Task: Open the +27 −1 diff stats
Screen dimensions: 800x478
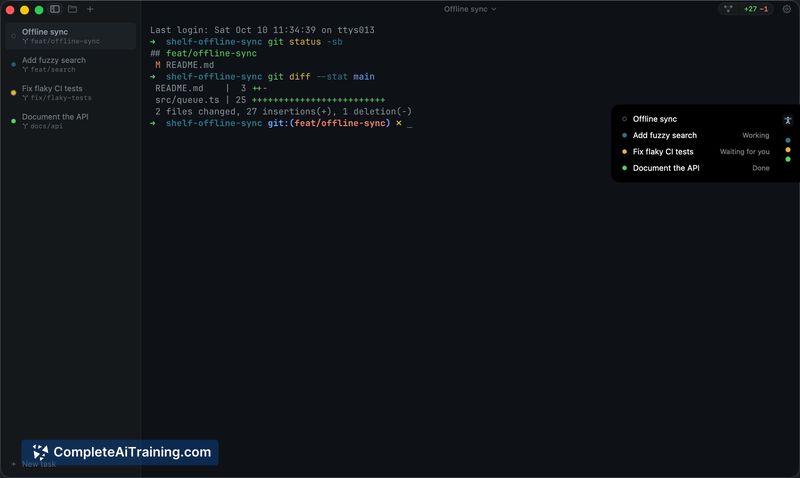Action: click(x=756, y=9)
